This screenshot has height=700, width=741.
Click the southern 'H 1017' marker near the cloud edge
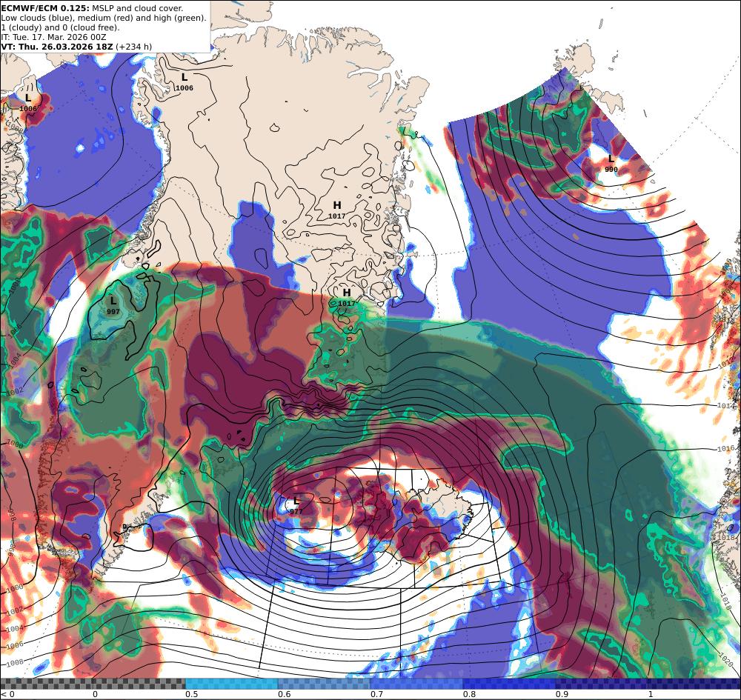pos(346,298)
